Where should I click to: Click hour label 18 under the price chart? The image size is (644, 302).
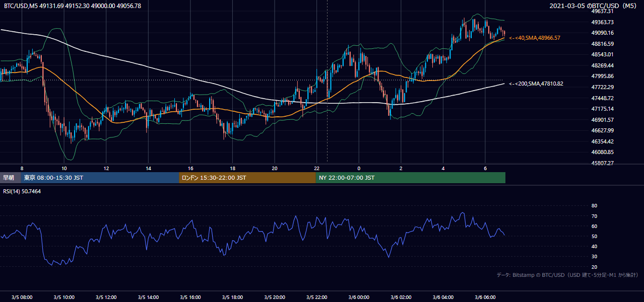point(232,168)
